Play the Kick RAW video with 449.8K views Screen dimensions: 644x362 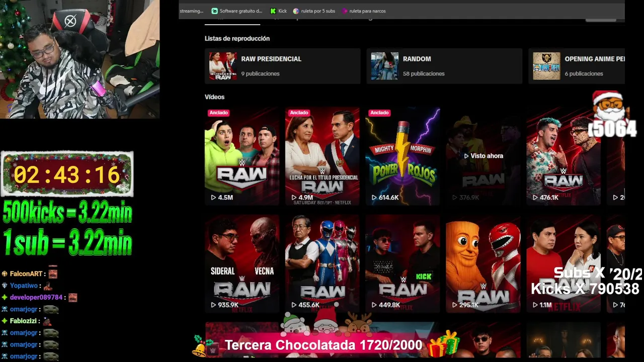click(403, 264)
